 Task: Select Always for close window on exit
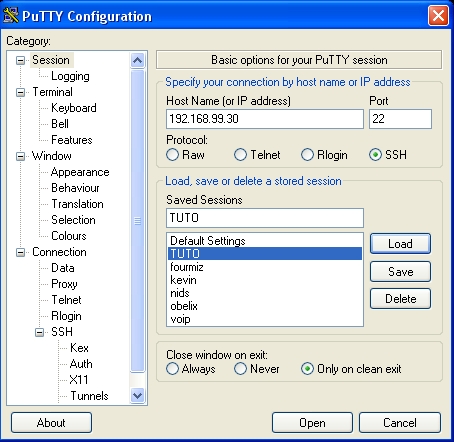(172, 369)
